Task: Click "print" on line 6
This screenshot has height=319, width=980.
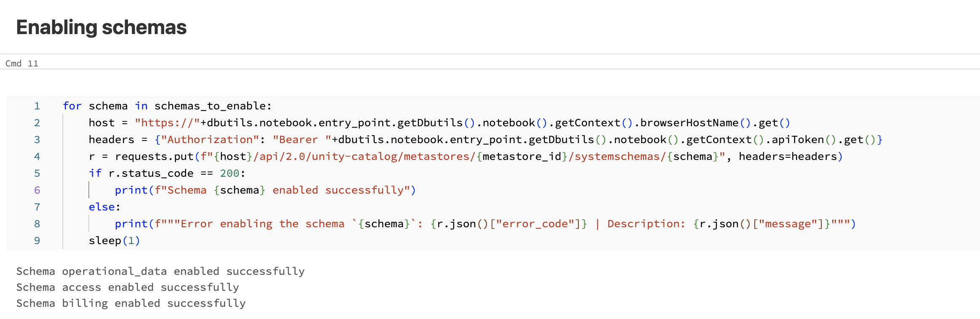Action: pos(131,190)
